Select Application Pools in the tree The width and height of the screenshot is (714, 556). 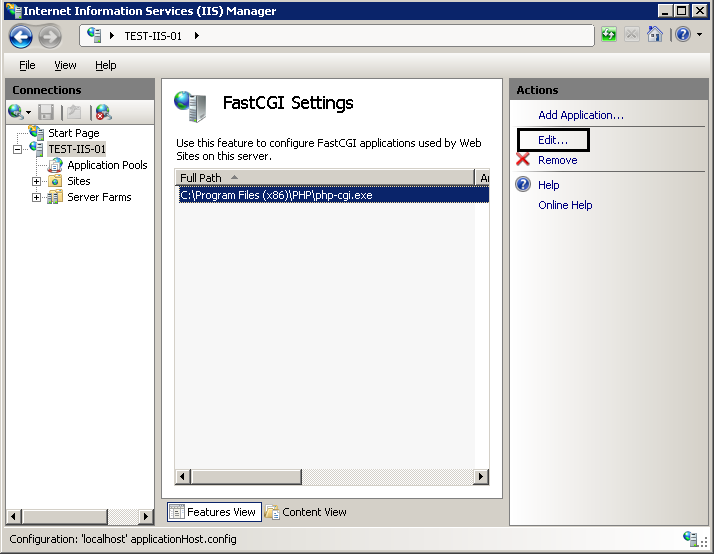[107, 165]
